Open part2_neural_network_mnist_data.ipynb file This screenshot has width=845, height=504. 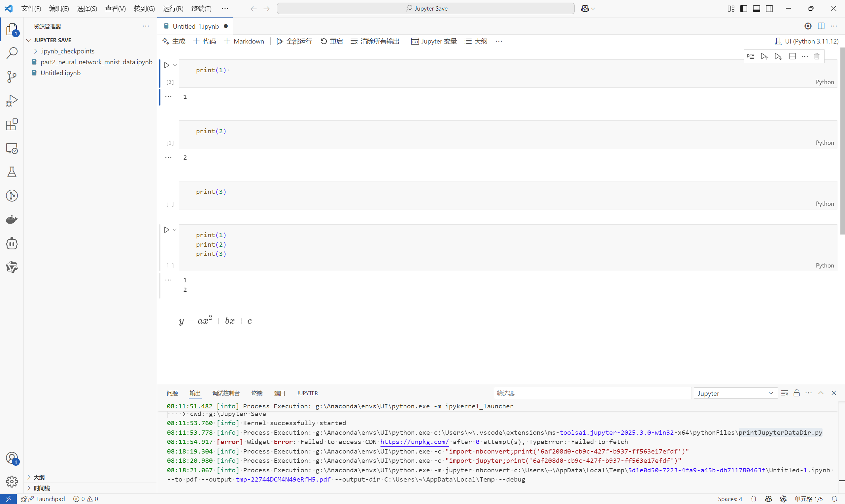click(96, 62)
